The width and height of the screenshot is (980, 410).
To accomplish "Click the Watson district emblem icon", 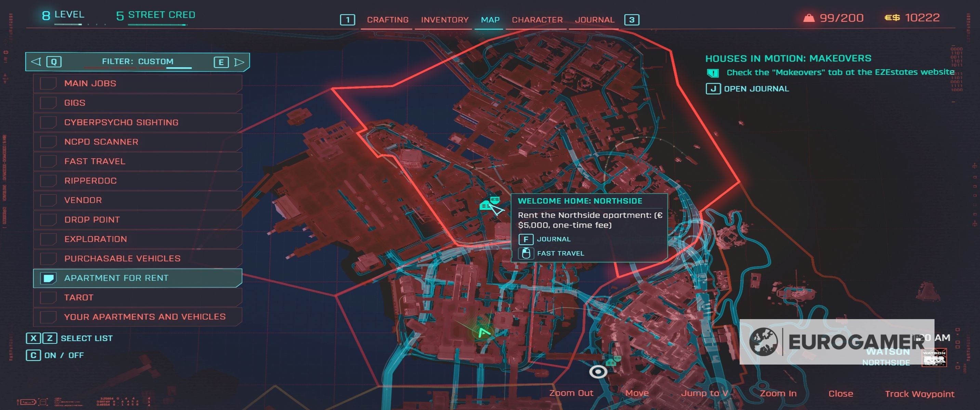I will (933, 358).
